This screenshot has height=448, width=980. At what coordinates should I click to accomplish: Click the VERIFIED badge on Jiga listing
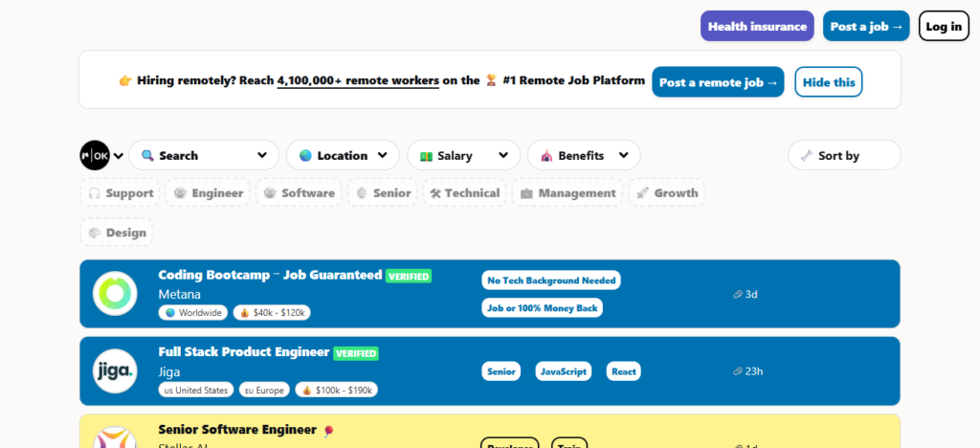pos(356,353)
